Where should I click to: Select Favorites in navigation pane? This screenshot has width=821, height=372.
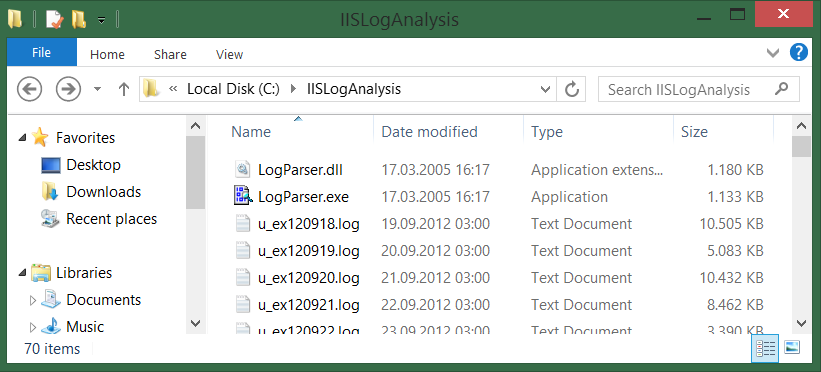[x=85, y=138]
